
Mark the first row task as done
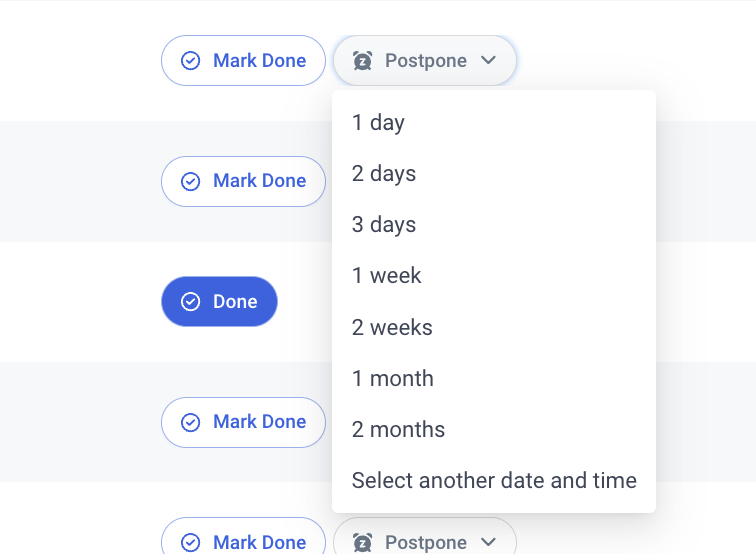243,61
